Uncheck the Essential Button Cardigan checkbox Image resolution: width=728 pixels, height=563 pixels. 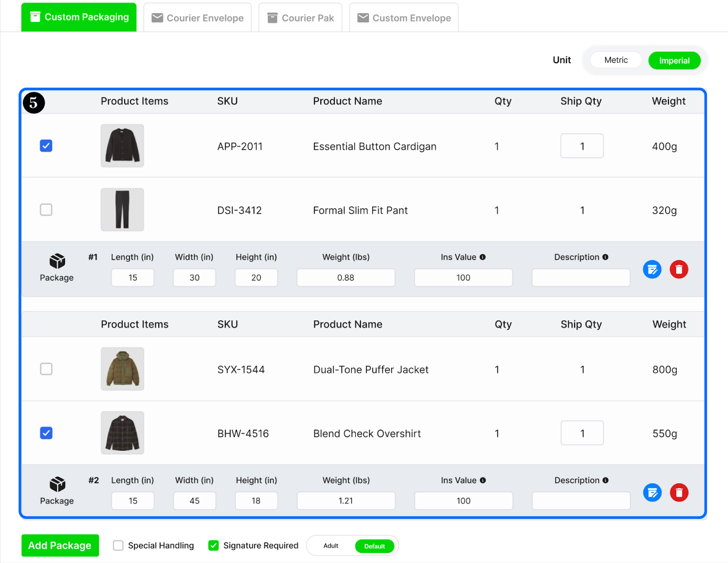click(46, 146)
